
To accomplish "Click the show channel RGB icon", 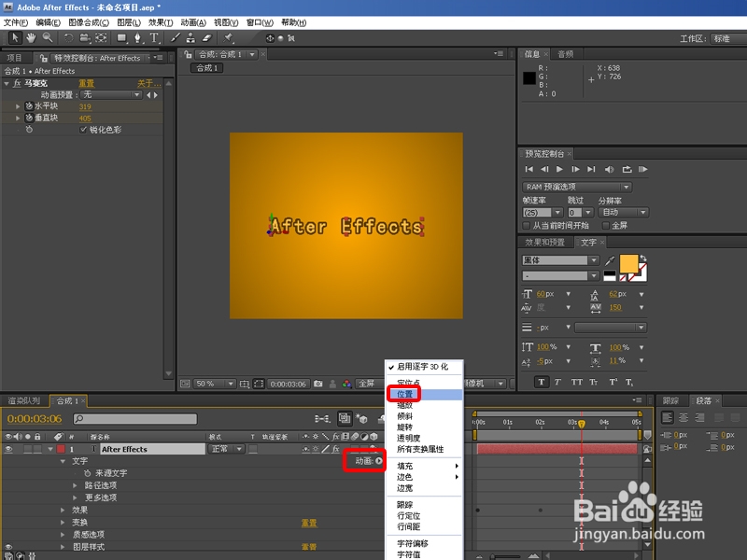I will 346,384.
